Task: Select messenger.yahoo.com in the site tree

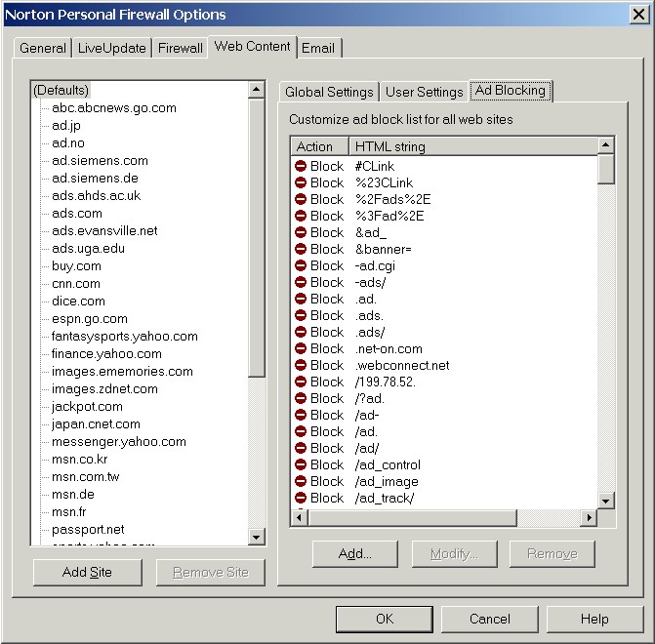Action: [x=119, y=441]
